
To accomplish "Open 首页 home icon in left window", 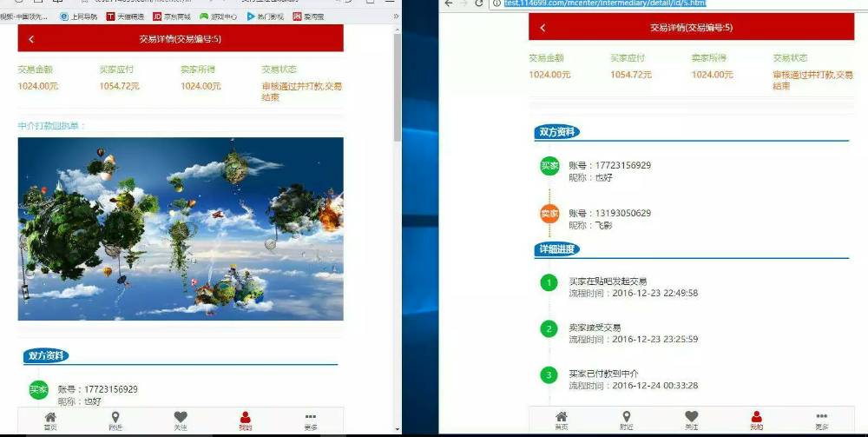I will (50, 421).
